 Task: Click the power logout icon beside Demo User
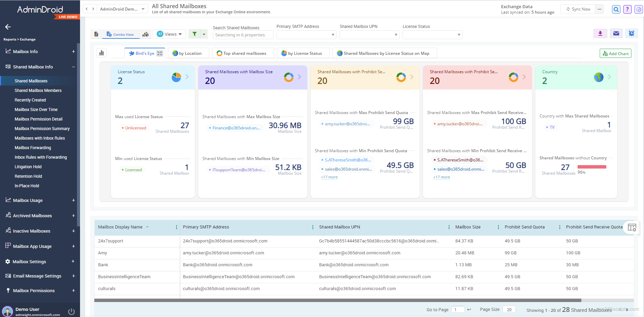[x=72, y=311]
